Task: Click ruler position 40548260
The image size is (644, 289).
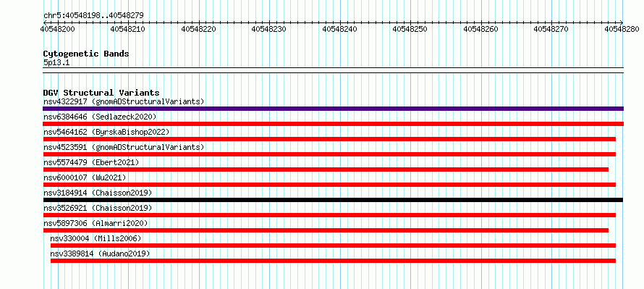Action: [x=481, y=29]
